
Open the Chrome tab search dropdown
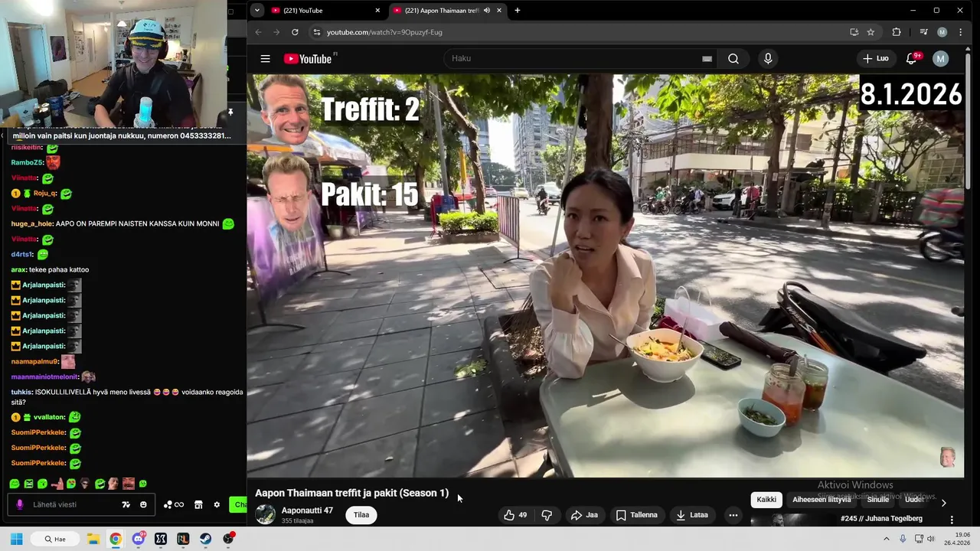point(256,10)
